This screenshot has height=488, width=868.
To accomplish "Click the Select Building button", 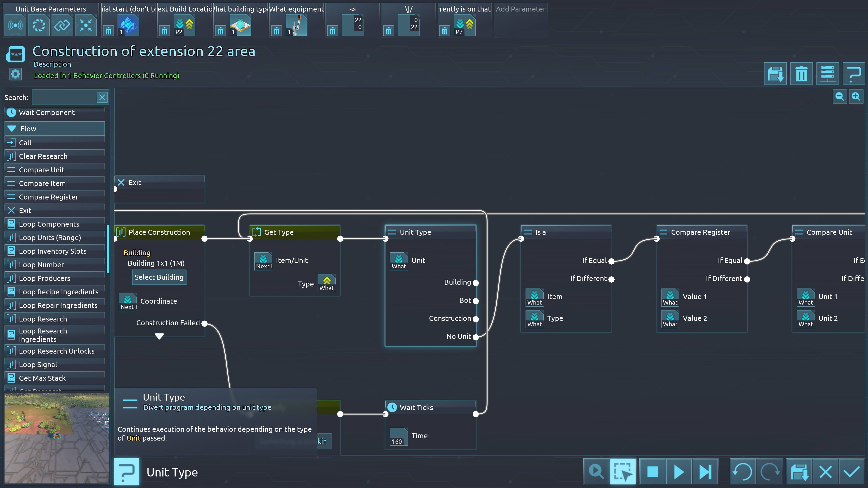I will click(x=159, y=277).
